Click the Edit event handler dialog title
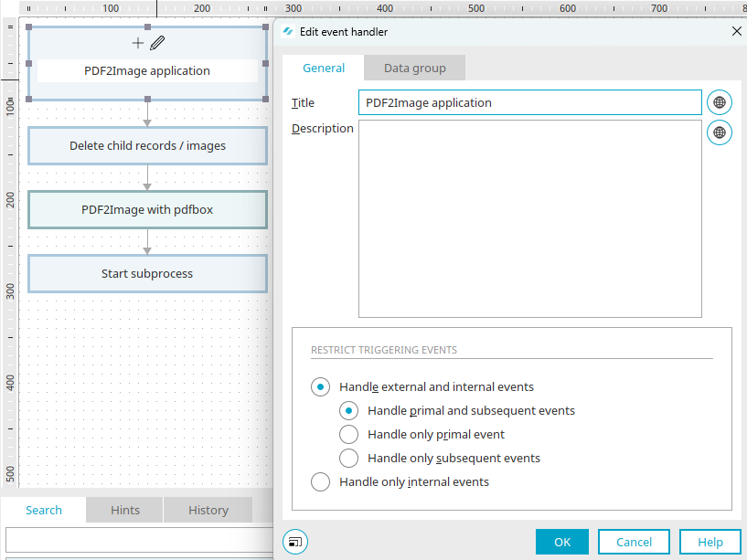 [x=344, y=32]
